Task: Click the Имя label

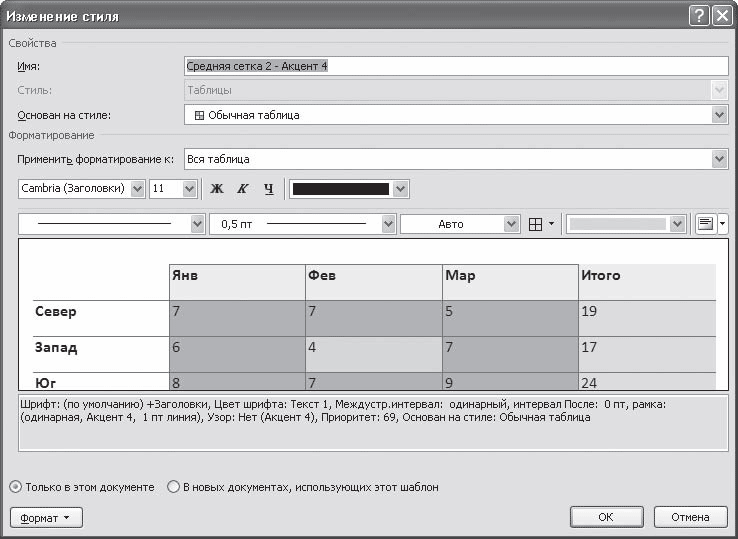Action: click(x=29, y=66)
